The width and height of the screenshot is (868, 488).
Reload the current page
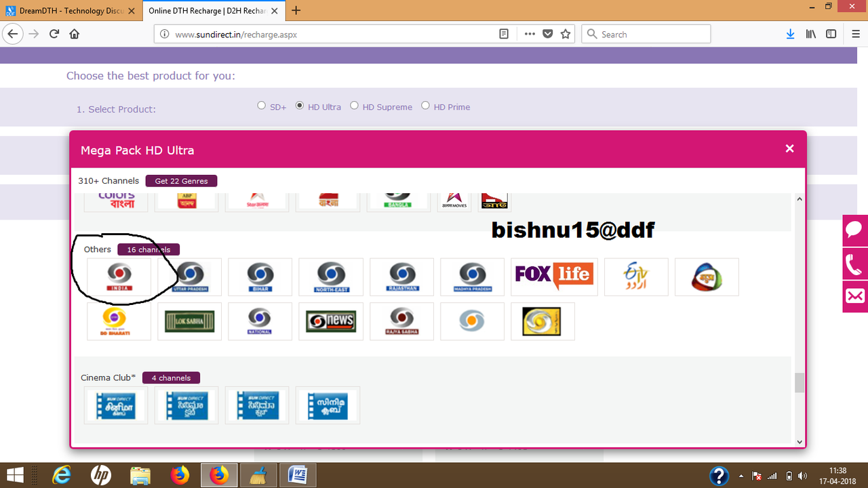click(x=54, y=34)
